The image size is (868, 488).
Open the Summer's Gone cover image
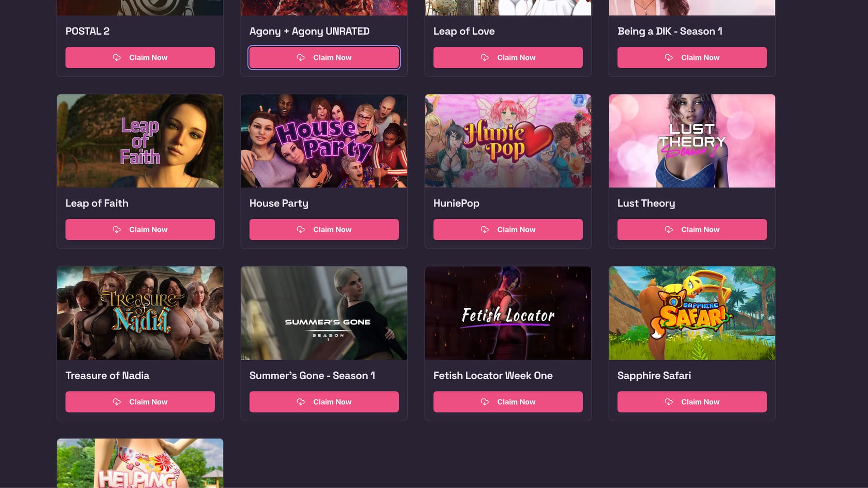324,313
